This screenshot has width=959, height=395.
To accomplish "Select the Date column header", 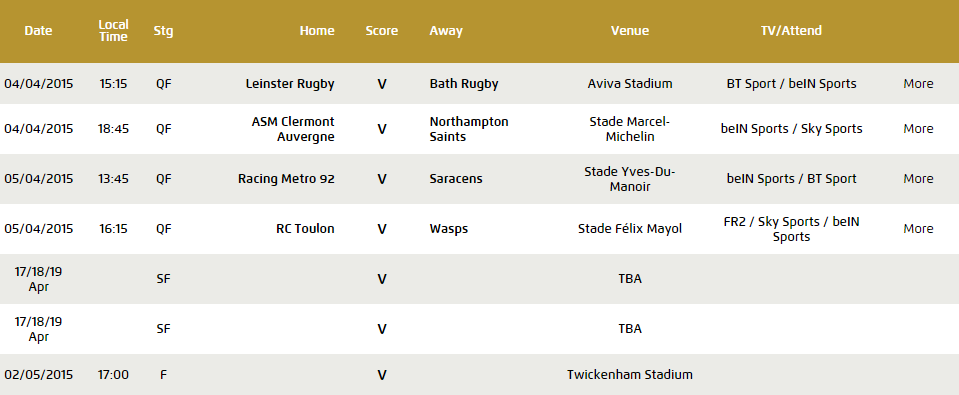I will (x=39, y=31).
